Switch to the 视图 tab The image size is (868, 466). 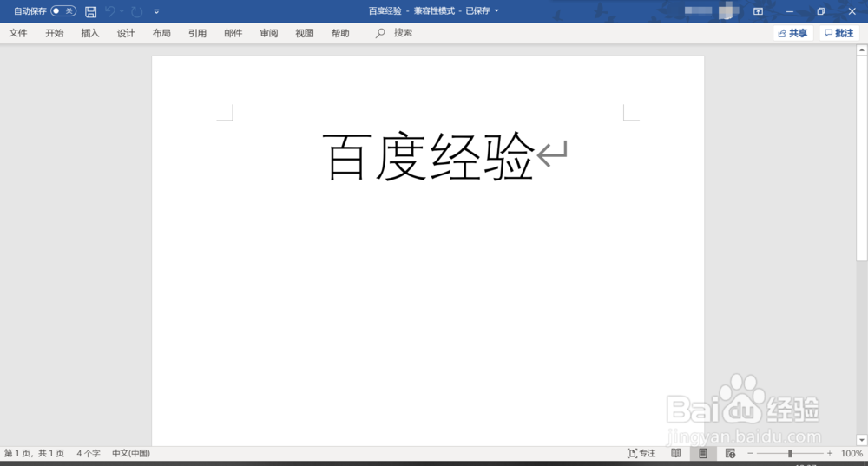coord(305,33)
